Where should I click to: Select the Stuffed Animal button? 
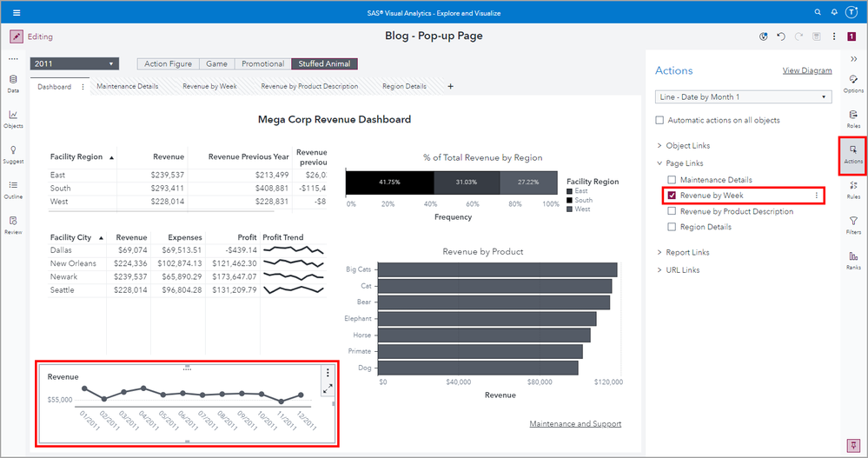[x=324, y=63]
